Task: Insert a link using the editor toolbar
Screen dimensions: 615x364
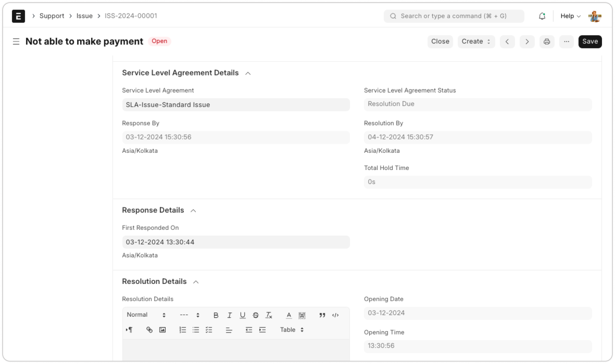Action: [x=149, y=330]
